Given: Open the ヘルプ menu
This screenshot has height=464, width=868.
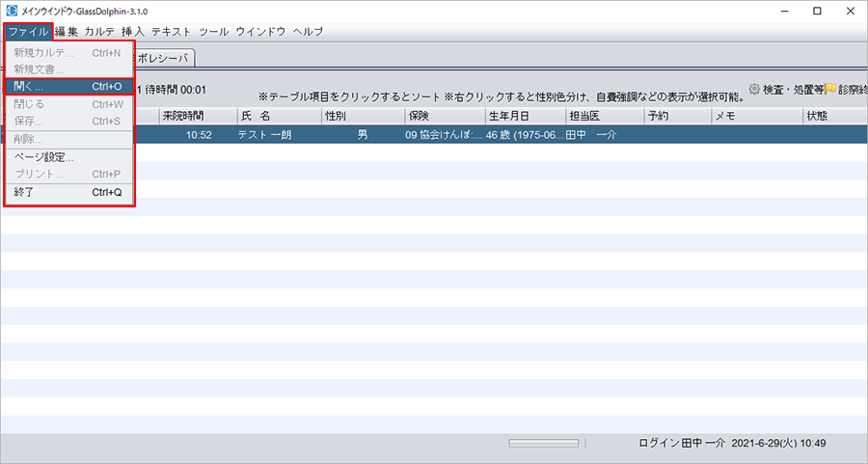Looking at the screenshot, I should click(x=309, y=32).
